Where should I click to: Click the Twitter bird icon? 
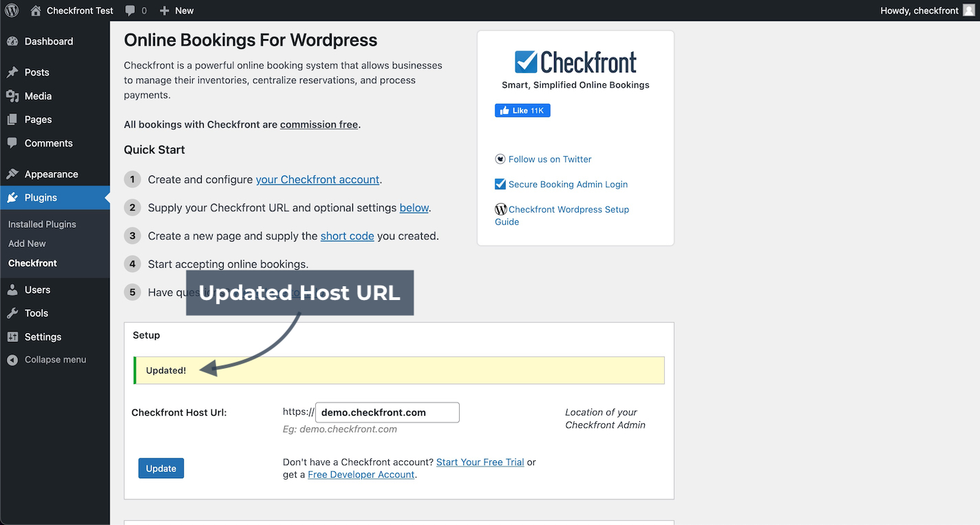point(500,159)
